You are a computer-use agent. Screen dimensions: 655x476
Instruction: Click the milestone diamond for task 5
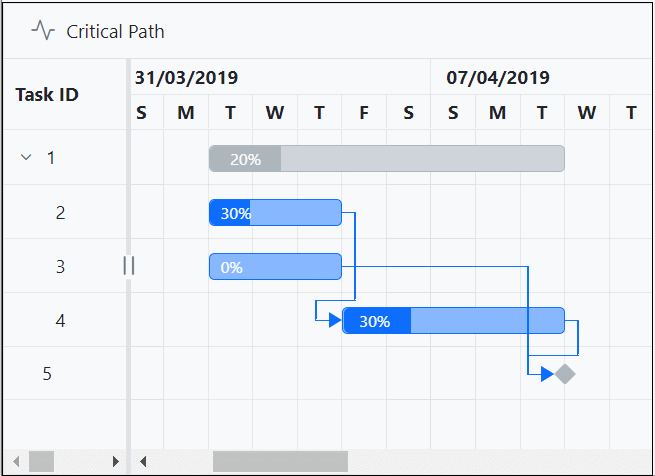click(565, 374)
